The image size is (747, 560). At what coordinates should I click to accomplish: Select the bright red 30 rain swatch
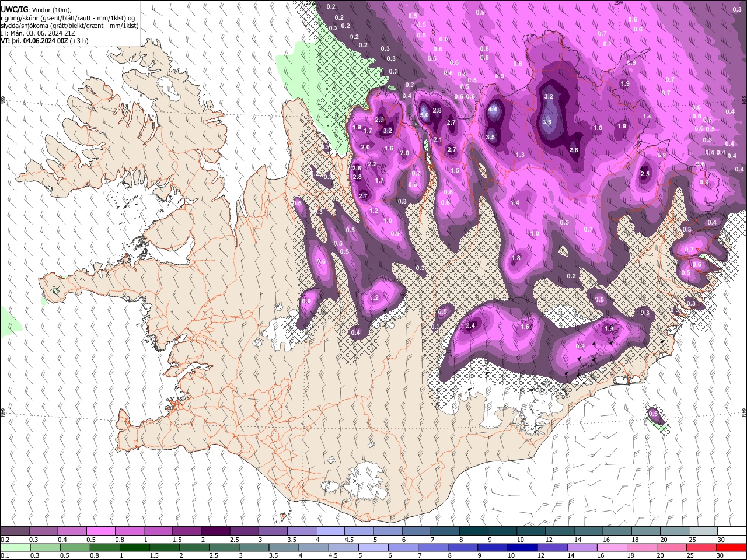pos(732,547)
